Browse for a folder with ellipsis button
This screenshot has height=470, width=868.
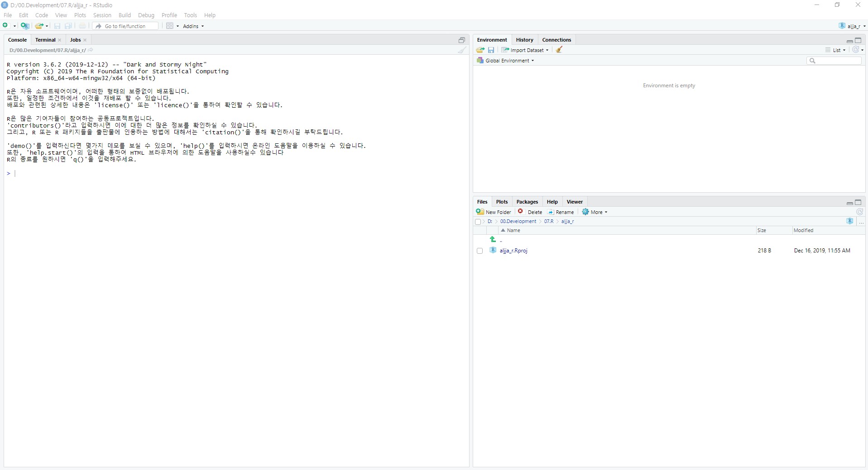(861, 222)
